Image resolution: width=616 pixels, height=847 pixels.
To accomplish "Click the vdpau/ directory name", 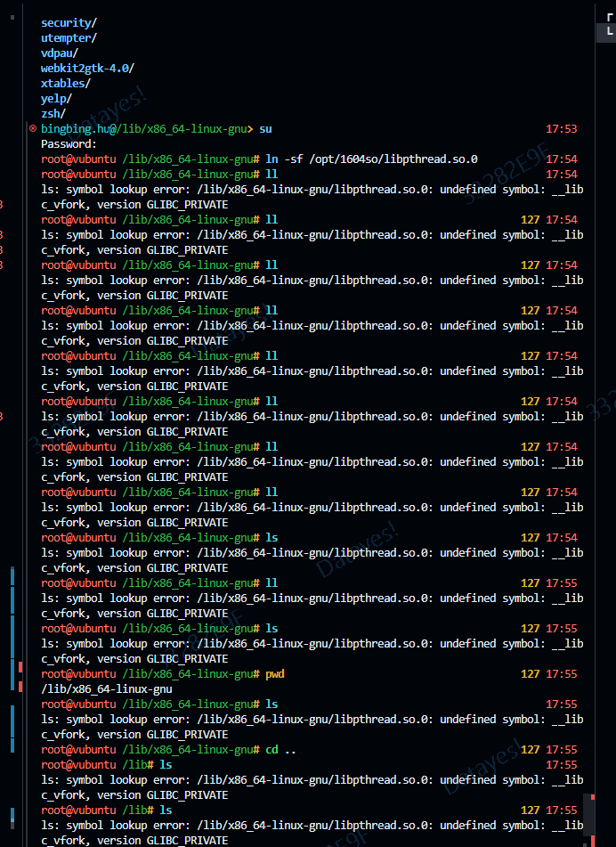I will [x=59, y=53].
